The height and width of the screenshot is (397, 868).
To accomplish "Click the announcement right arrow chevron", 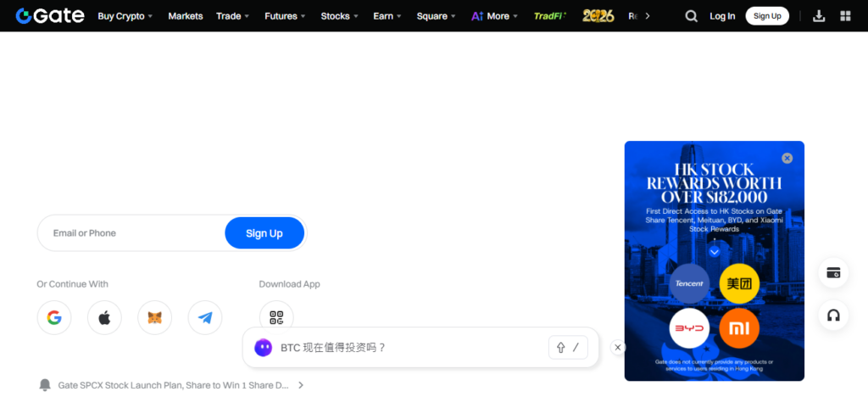I will point(301,385).
